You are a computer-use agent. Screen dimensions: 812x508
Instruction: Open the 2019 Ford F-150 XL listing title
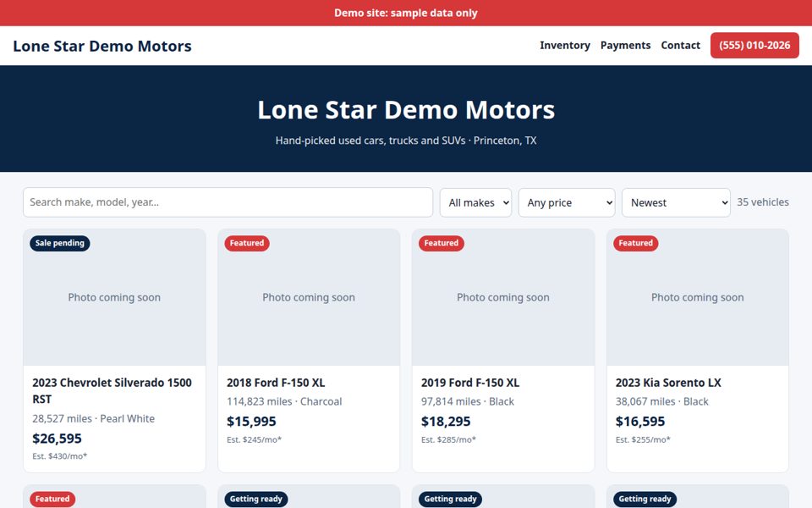pyautogui.click(x=470, y=383)
